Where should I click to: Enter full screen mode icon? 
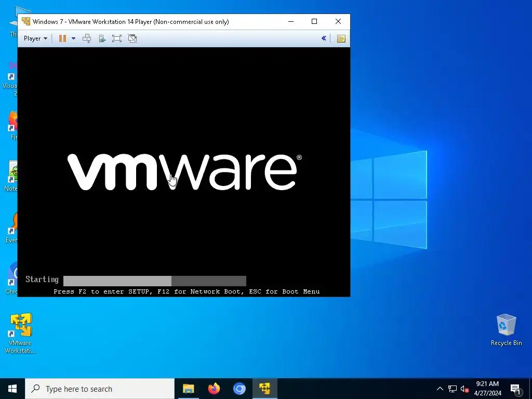pyautogui.click(x=117, y=38)
